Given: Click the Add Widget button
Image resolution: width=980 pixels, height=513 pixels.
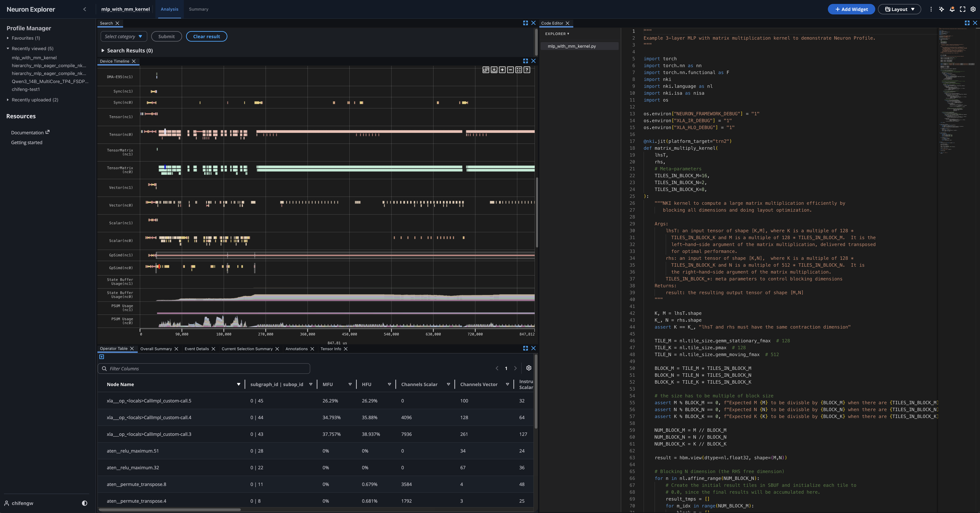Looking at the screenshot, I should click(851, 9).
